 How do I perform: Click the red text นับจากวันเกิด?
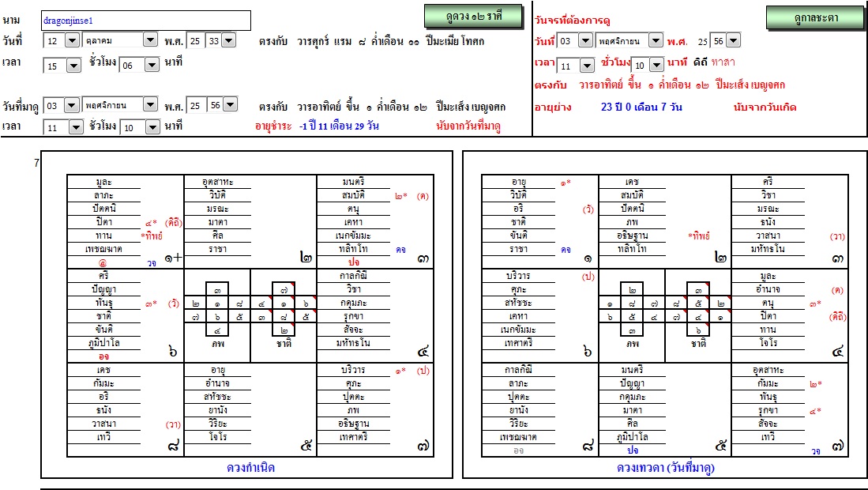pyautogui.click(x=765, y=107)
